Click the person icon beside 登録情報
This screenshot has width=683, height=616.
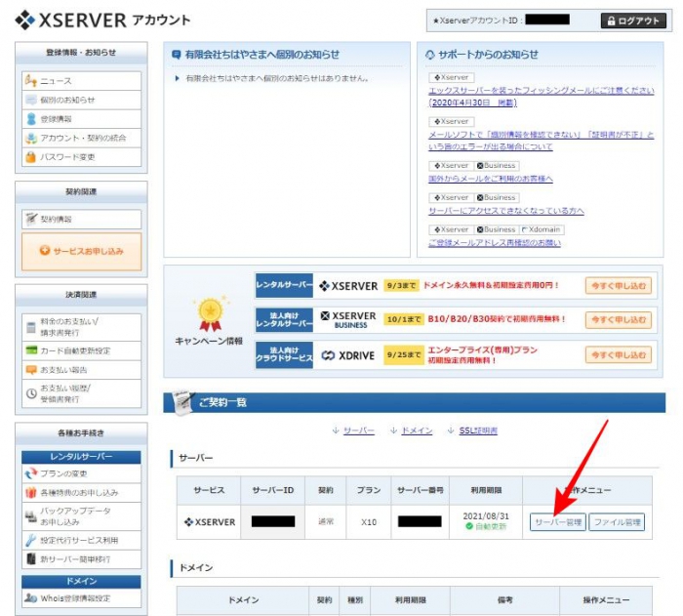click(31, 118)
